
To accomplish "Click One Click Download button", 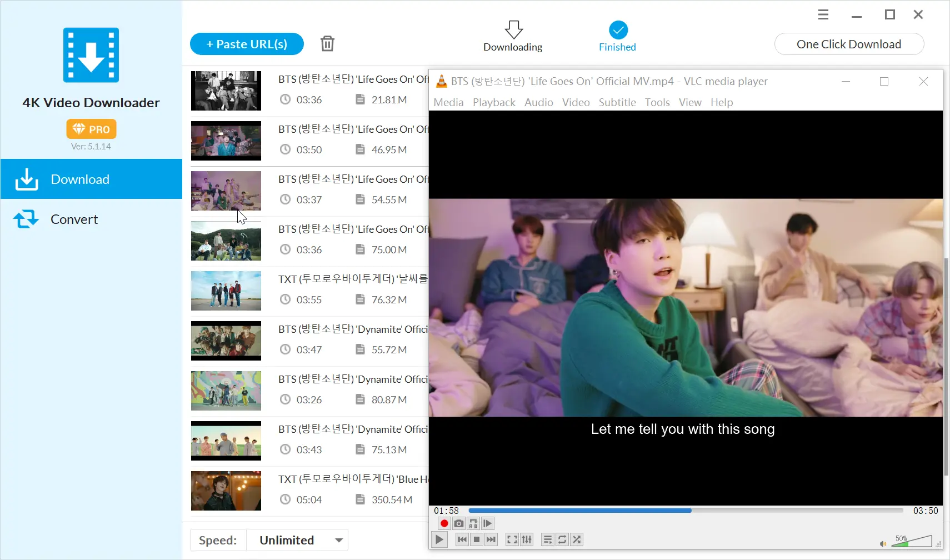I will pos(849,44).
